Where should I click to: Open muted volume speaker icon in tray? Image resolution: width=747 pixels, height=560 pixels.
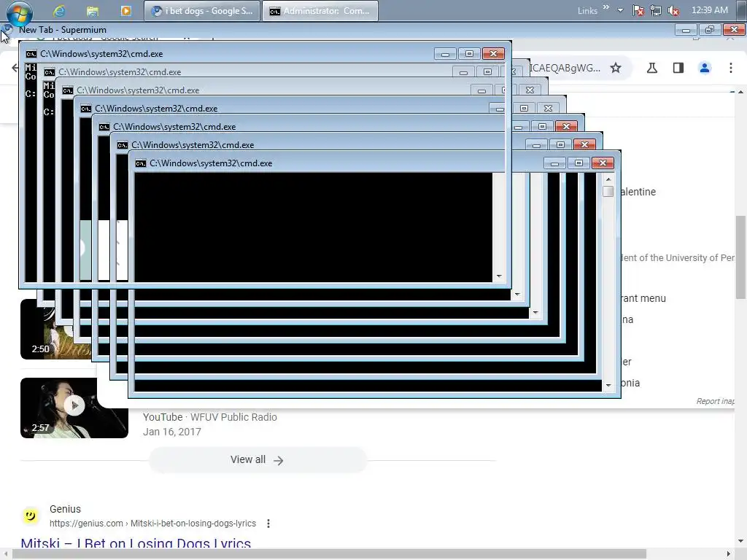pyautogui.click(x=673, y=10)
